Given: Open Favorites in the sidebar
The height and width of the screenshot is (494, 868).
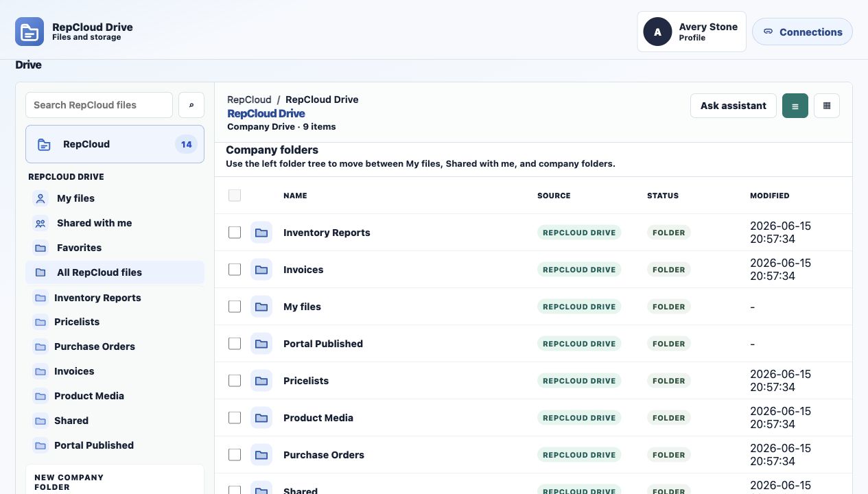Looking at the screenshot, I should (115, 248).
